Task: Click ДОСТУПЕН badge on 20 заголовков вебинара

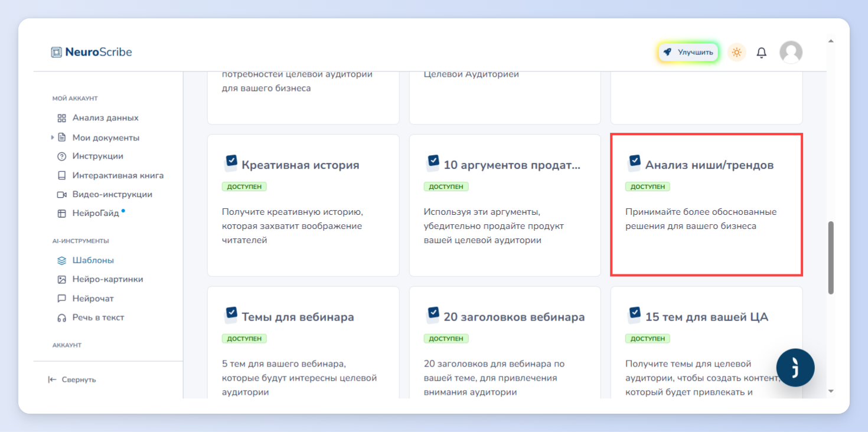Action: click(446, 339)
